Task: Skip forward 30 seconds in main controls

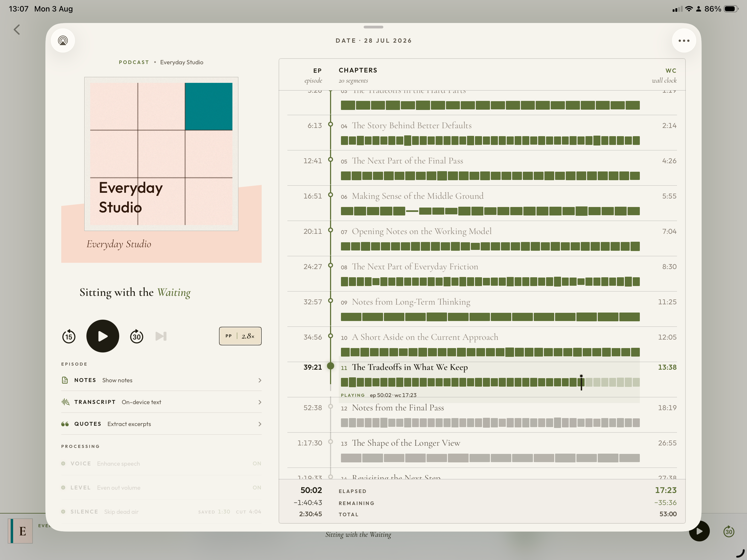Action: [x=136, y=336]
